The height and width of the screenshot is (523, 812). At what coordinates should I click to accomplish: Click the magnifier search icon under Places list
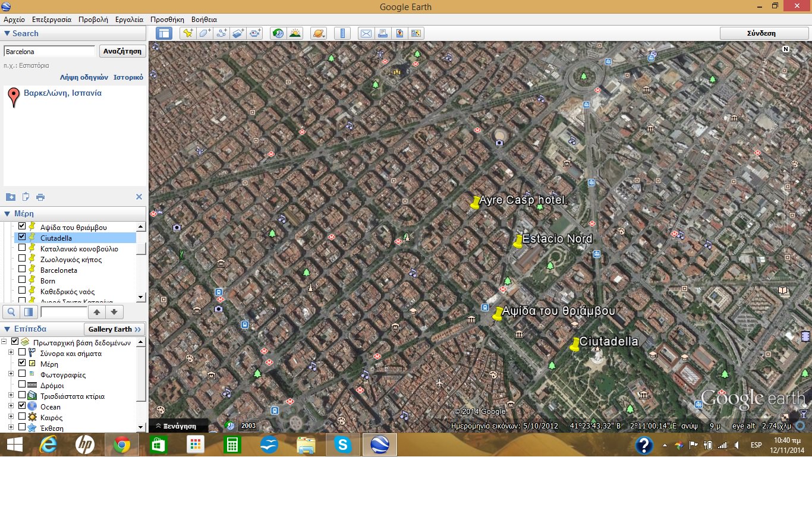(11, 311)
